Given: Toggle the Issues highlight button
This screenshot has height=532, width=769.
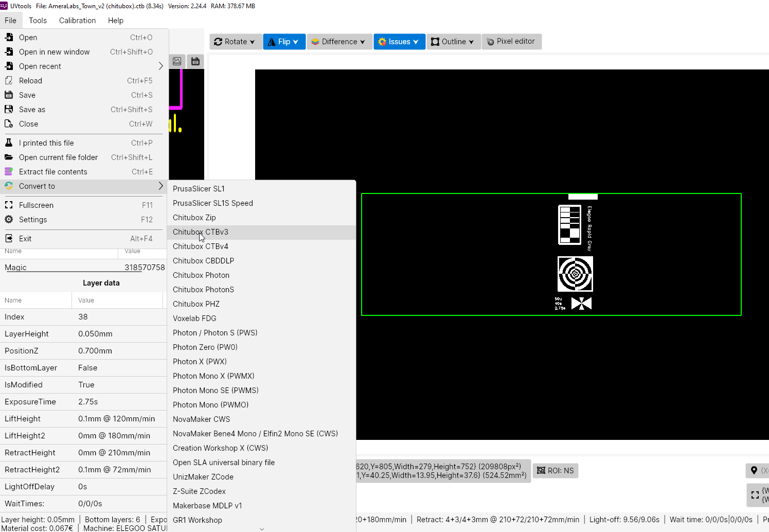Looking at the screenshot, I should (x=399, y=42).
